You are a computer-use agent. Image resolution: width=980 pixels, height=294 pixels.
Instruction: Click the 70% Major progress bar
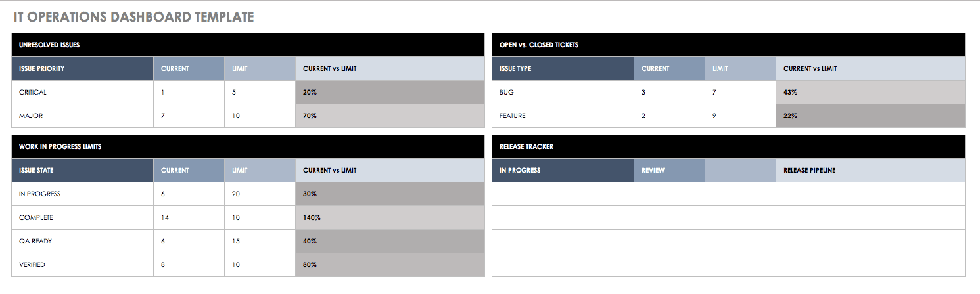[390, 116]
